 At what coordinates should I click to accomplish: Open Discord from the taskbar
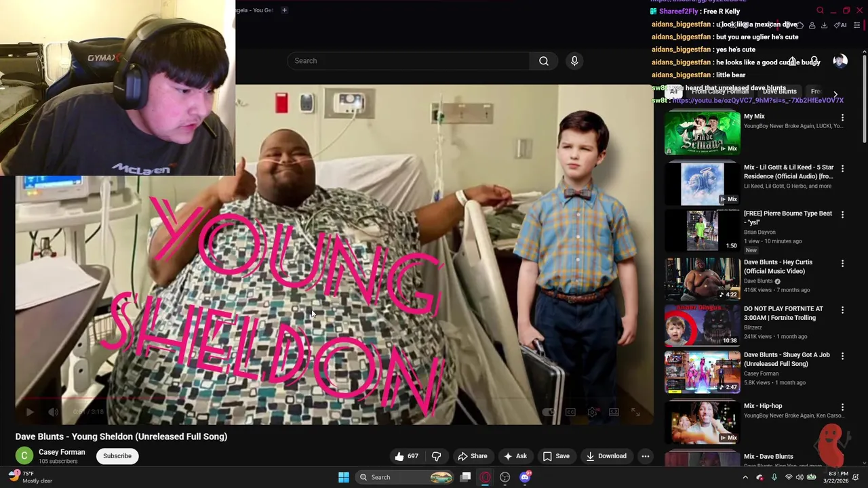[x=525, y=477]
